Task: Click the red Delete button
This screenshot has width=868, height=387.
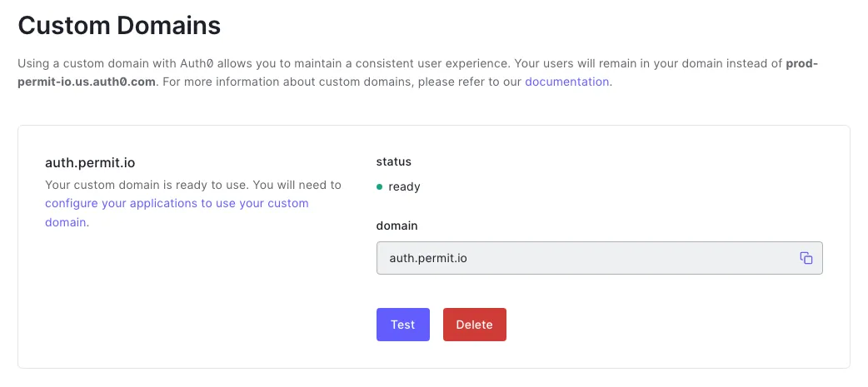Action: [475, 325]
